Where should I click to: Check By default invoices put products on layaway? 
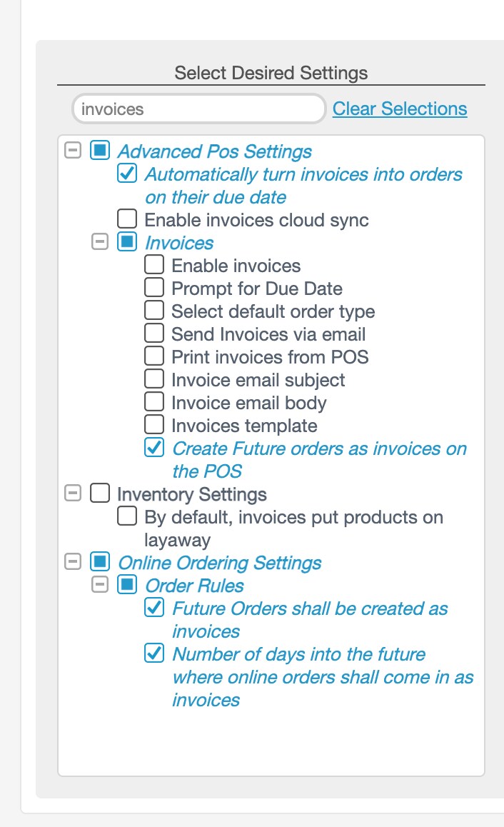(x=126, y=517)
